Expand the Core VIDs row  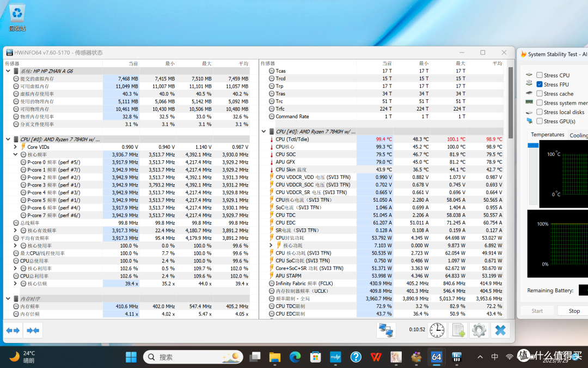click(15, 147)
